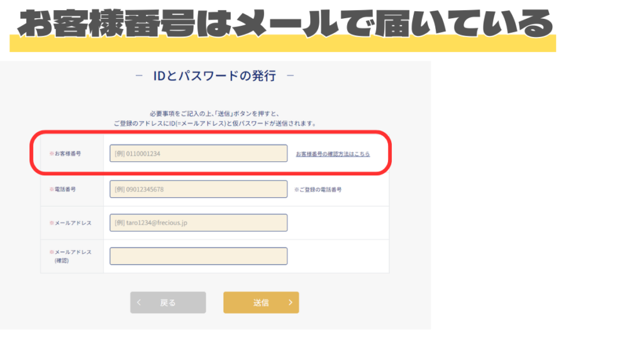Click the IDとパスワードの発行 heading

click(x=214, y=77)
